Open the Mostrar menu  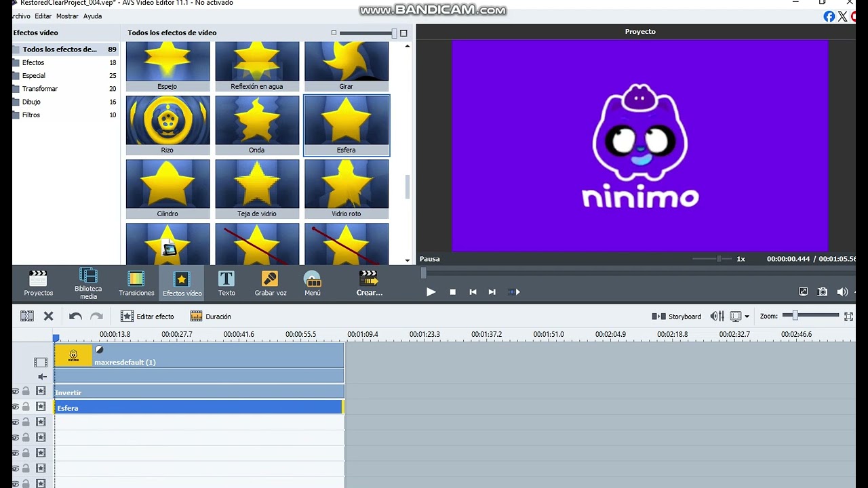(68, 16)
